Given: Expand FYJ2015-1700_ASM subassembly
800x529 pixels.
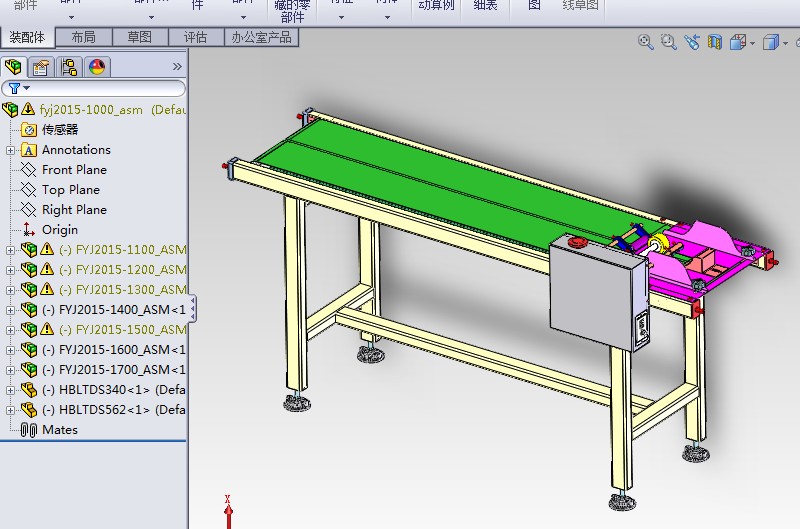Looking at the screenshot, I should pos(10,370).
